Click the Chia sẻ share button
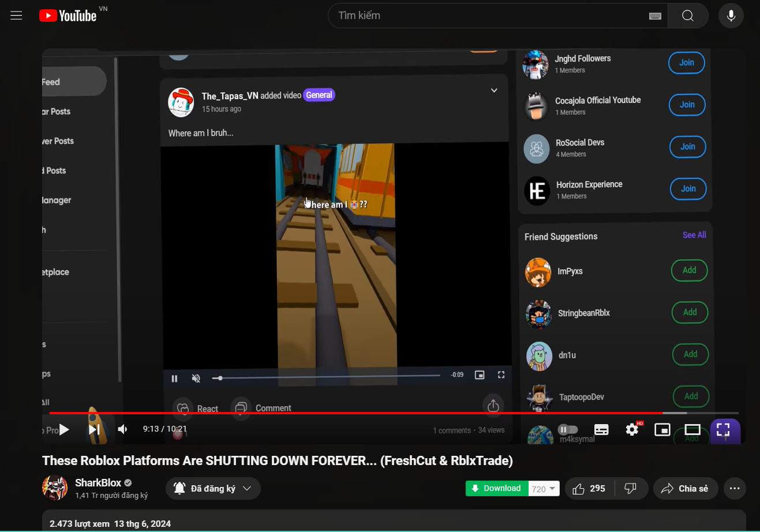760x532 pixels. 686,489
